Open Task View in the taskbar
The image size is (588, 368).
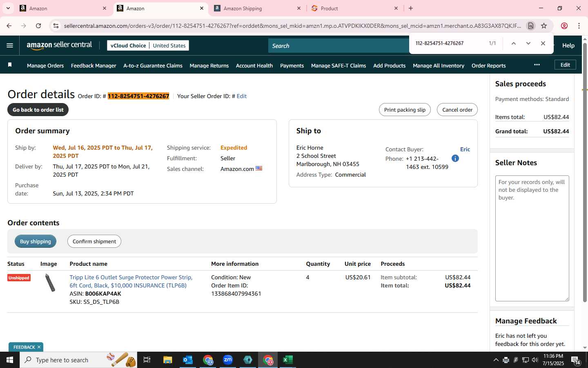(147, 360)
